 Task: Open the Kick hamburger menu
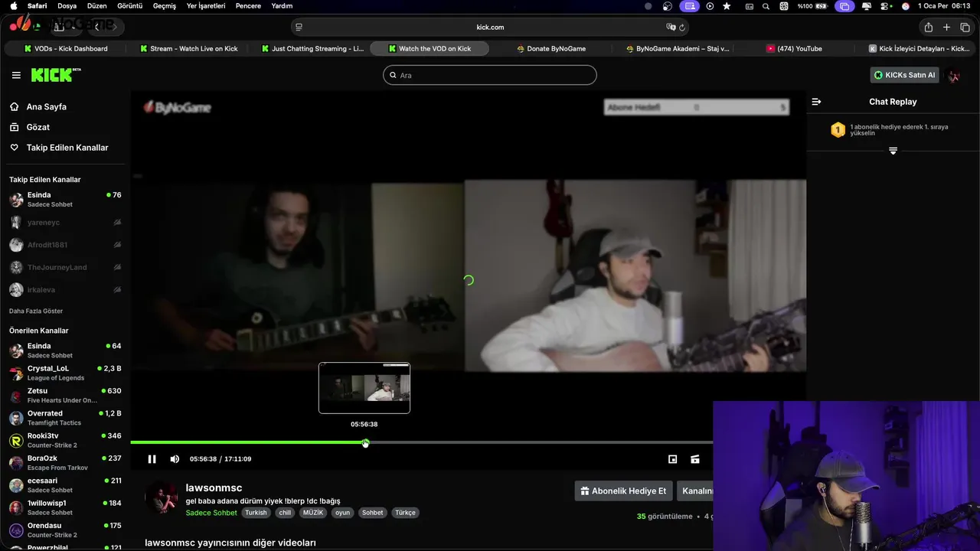[16, 75]
